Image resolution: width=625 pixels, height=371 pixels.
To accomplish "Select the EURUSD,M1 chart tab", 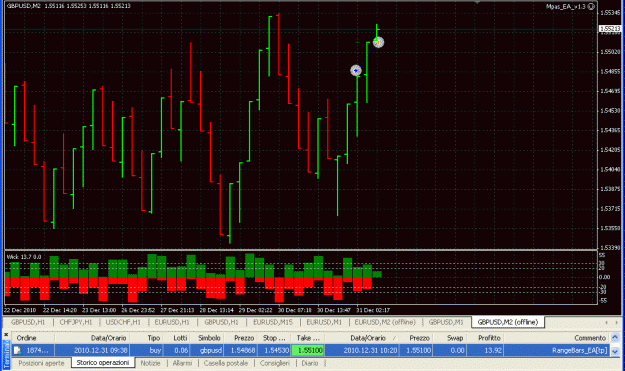I will click(x=324, y=322).
